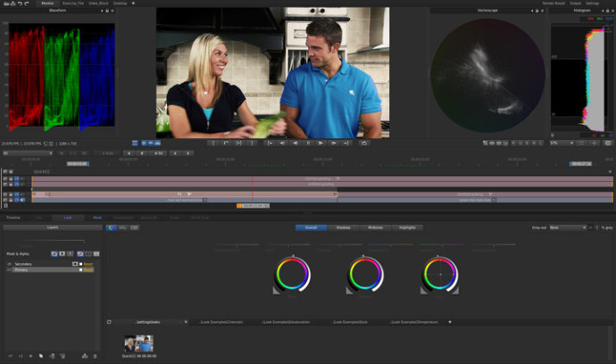Open the Look Examples/Cinematic preset tab
Viewport: 616px width, 364px height.
tap(221, 321)
